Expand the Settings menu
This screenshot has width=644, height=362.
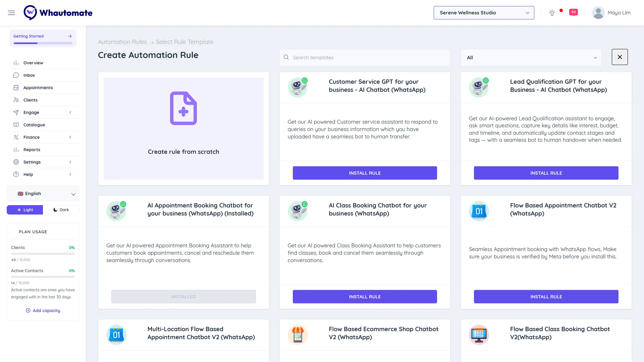(x=43, y=162)
